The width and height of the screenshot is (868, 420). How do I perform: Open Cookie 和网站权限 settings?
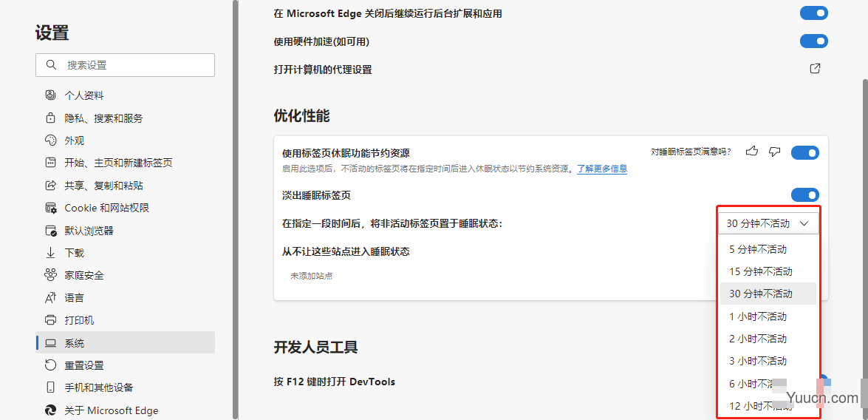[125, 208]
